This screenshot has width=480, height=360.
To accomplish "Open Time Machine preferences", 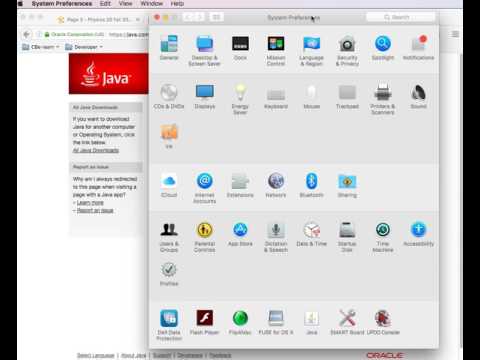I will pos(383,237).
